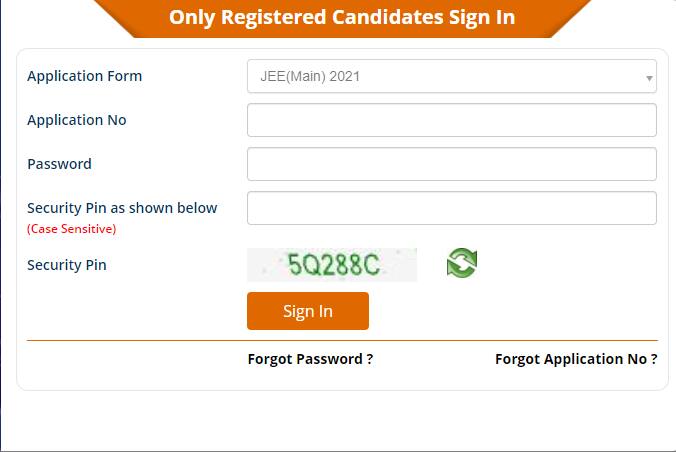Click the Password label text
This screenshot has height=452, width=676.
click(x=59, y=164)
